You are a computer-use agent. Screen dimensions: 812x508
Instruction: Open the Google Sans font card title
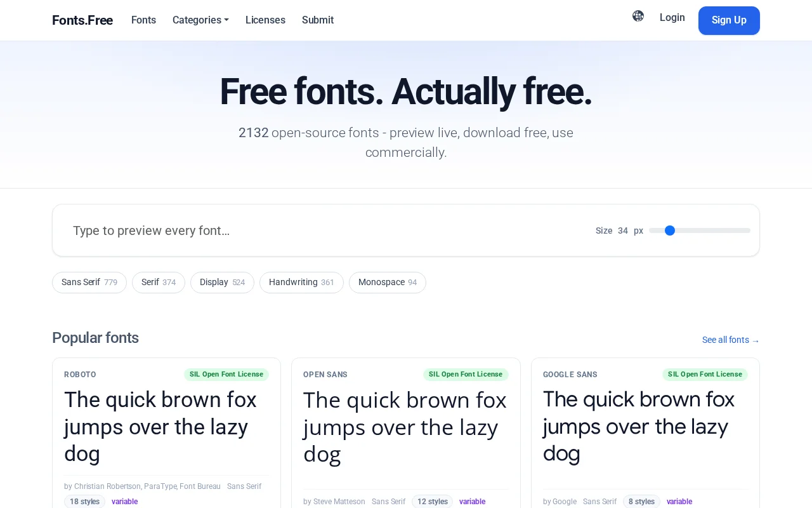(570, 375)
